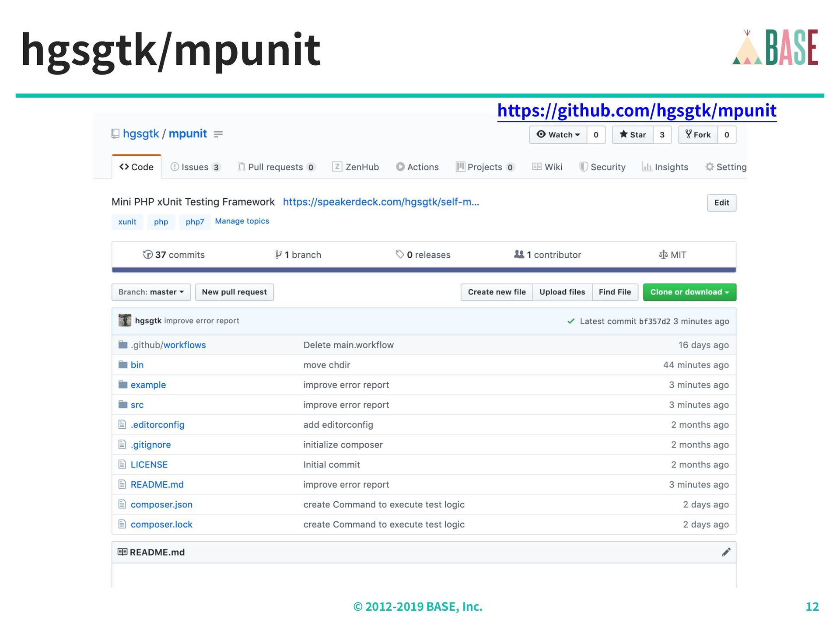This screenshot has height=630, width=840.
Task: Click the bin folder icon
Action: tap(123, 364)
